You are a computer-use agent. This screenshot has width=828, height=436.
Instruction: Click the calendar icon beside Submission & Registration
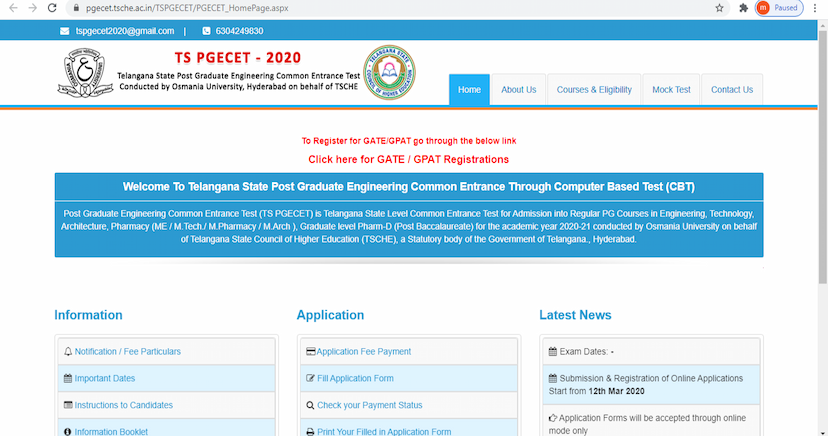[x=553, y=378]
